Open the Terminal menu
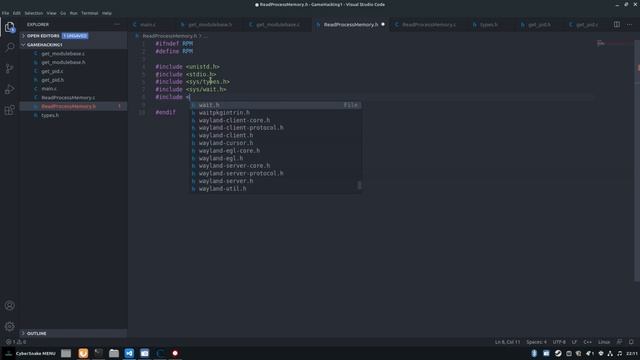The width and height of the screenshot is (640, 360). click(x=89, y=13)
